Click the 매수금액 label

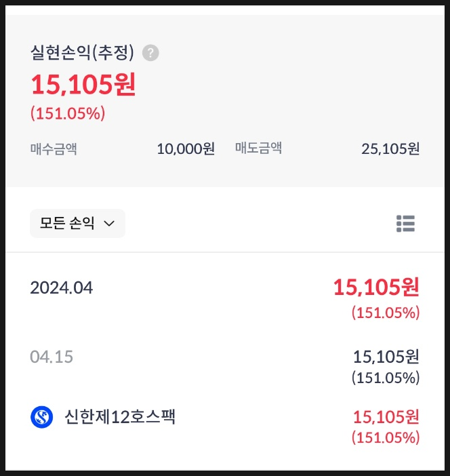click(54, 149)
